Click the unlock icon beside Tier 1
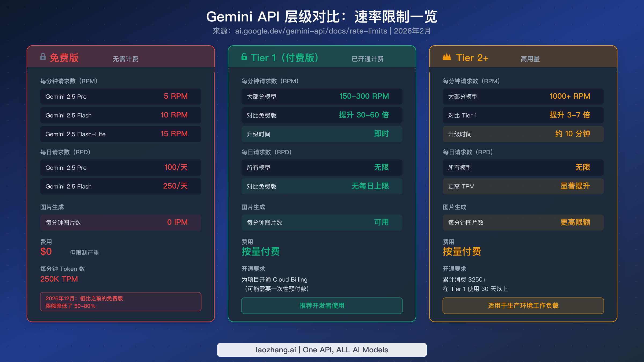Screen dimensions: 644x362 click(244, 57)
